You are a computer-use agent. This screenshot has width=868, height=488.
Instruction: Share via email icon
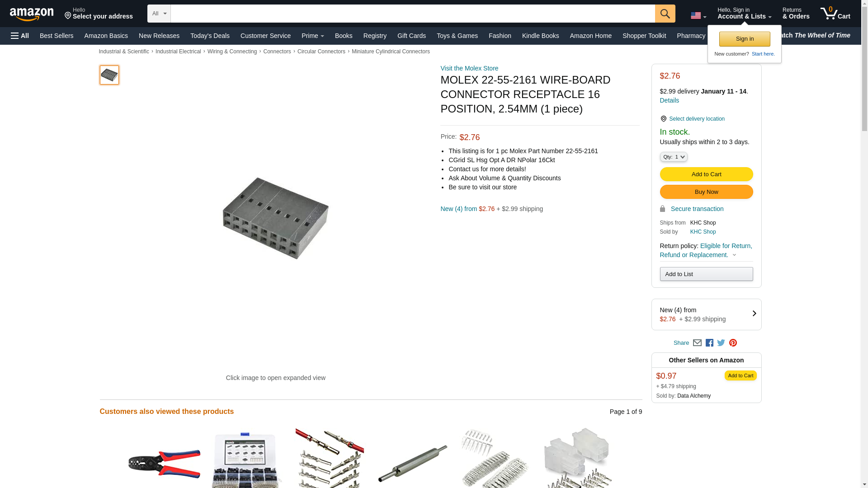[697, 343]
